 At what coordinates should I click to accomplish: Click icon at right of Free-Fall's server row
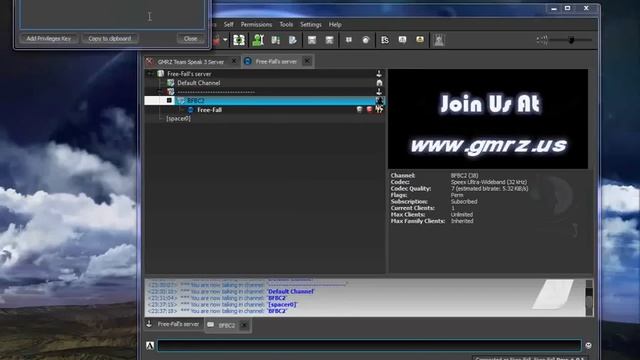379,74
